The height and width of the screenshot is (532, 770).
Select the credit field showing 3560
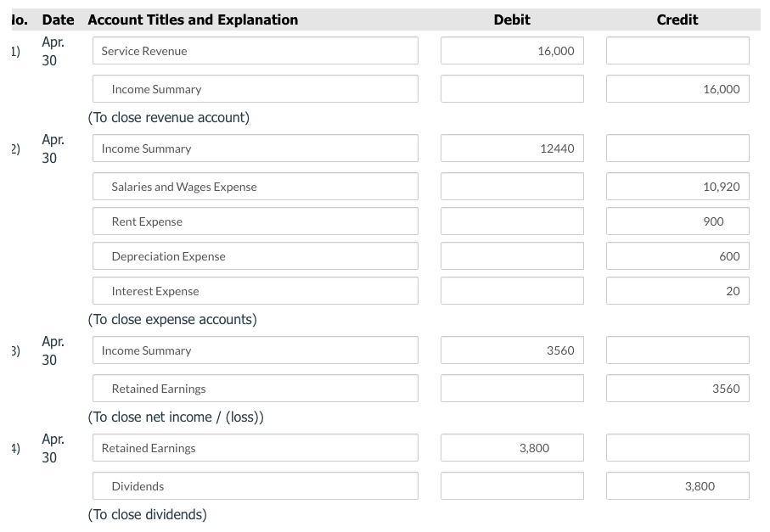tap(677, 389)
